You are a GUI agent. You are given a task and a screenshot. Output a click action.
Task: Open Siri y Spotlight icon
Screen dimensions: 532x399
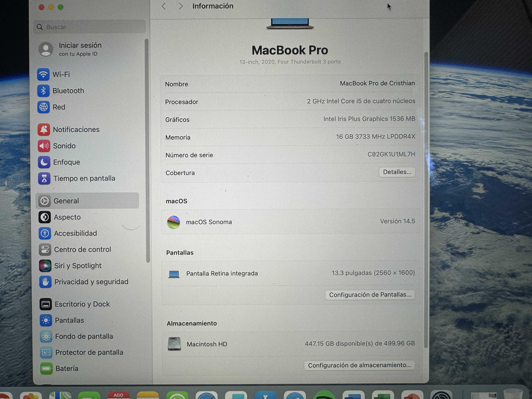tap(45, 266)
